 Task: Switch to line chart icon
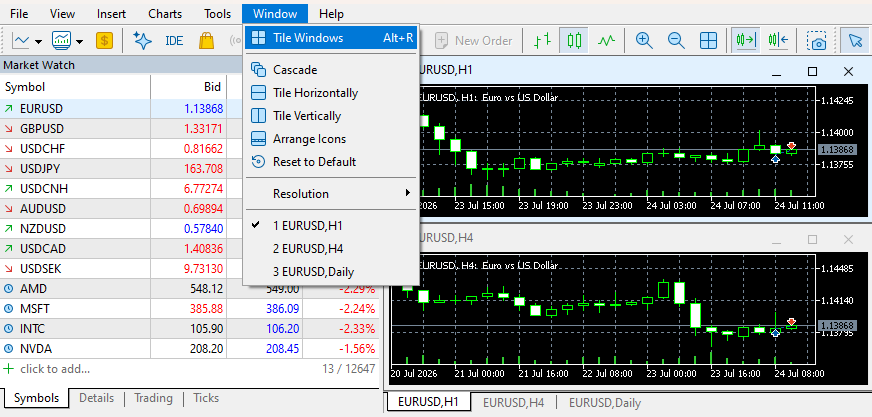click(607, 40)
